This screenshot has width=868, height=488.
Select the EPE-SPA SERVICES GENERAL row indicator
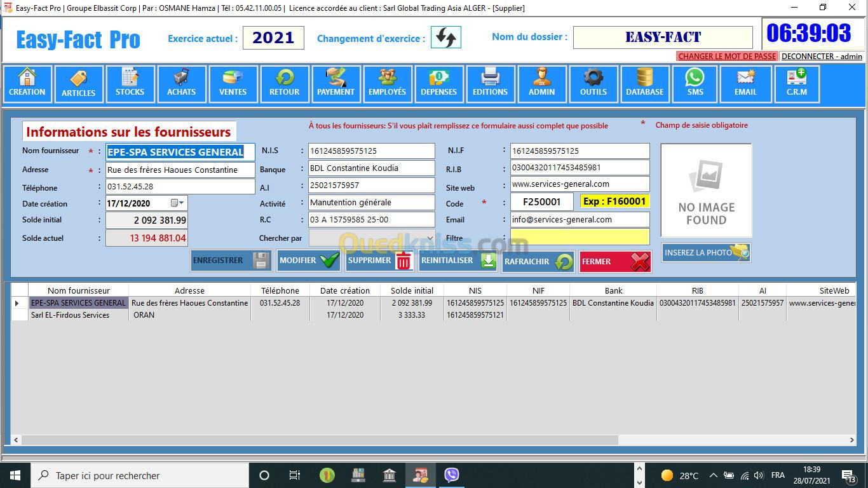[x=17, y=303]
